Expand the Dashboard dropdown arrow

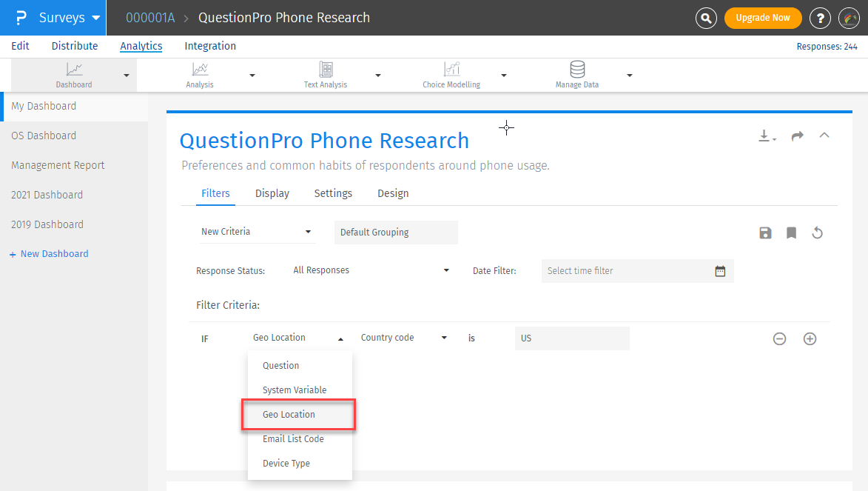(x=127, y=76)
